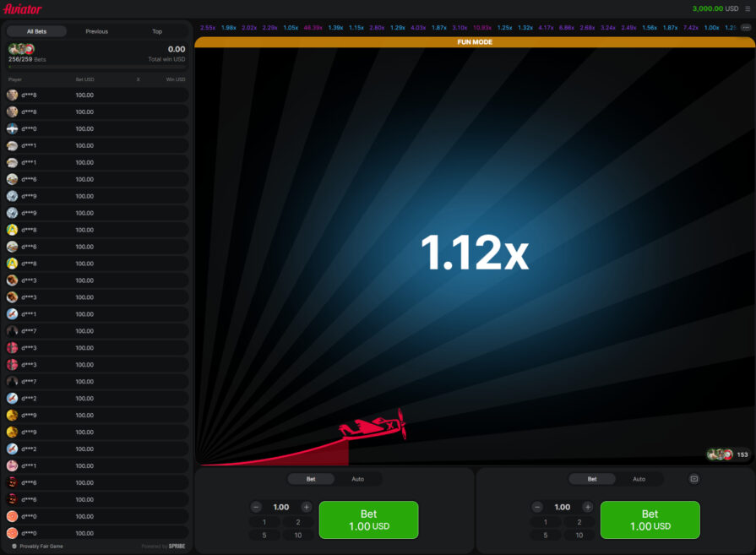Decrease the left bet amount with minus
This screenshot has width=756, height=555.
tap(257, 507)
